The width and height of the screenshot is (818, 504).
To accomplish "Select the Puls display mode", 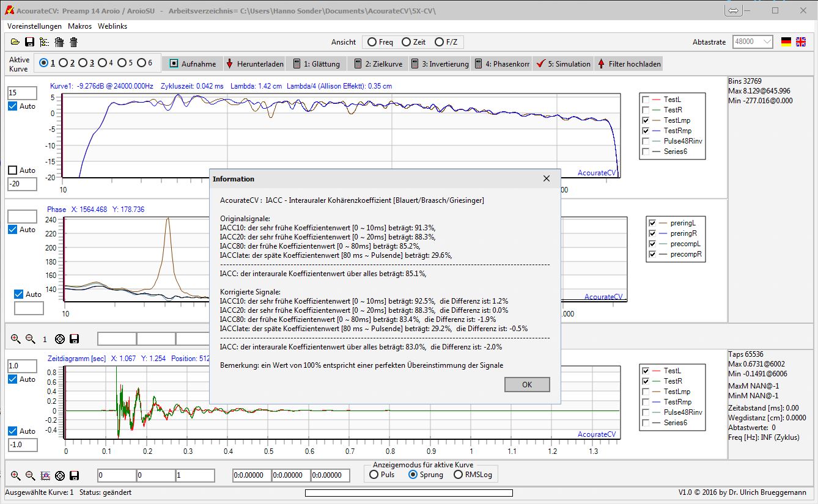I will click(374, 475).
